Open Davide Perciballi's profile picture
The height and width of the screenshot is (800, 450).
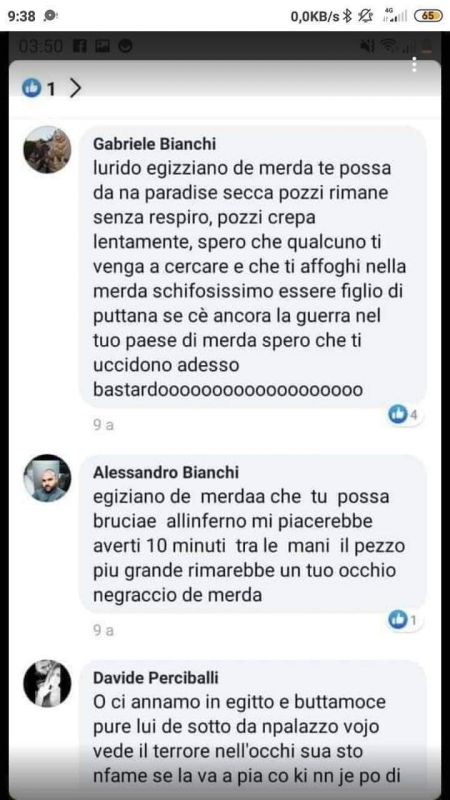47,684
